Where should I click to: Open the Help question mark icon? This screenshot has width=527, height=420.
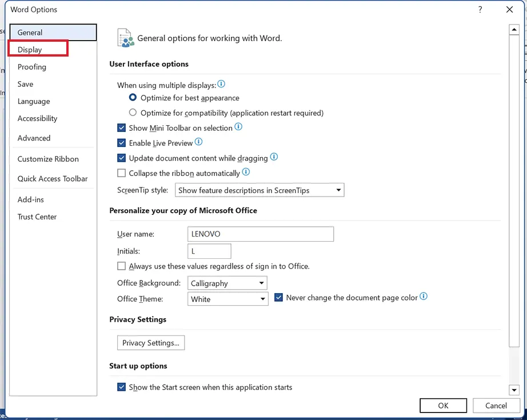(x=480, y=9)
